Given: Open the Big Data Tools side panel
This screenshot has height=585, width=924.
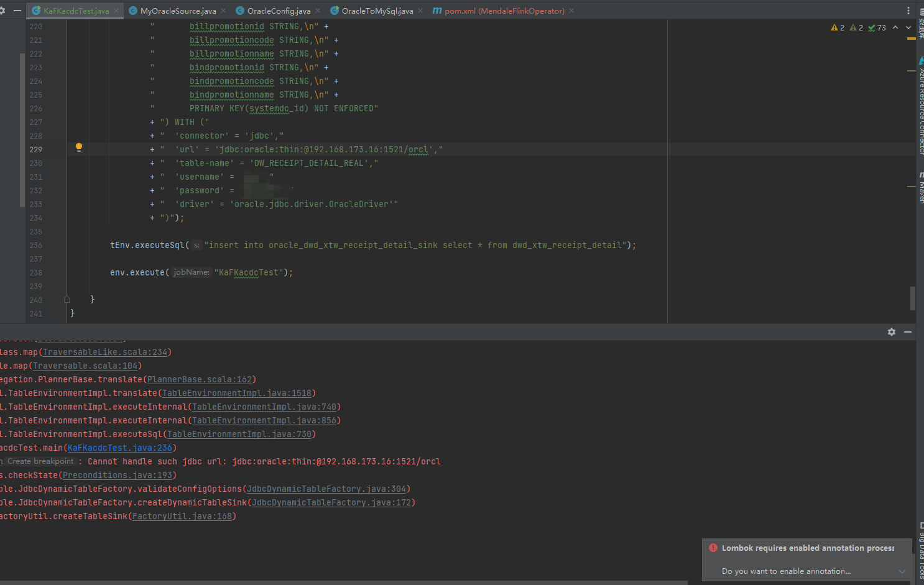Looking at the screenshot, I should 921,552.
